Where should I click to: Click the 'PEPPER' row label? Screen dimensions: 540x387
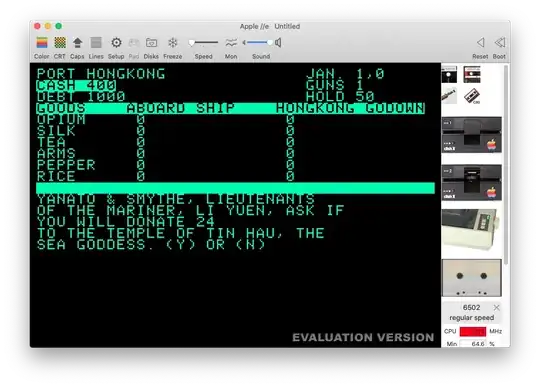tap(66, 165)
